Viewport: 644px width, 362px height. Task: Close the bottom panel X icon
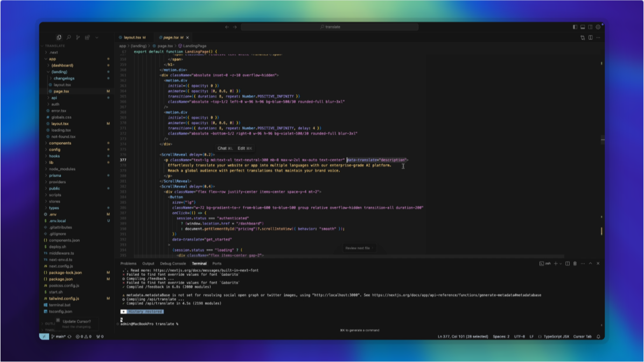coord(598,264)
